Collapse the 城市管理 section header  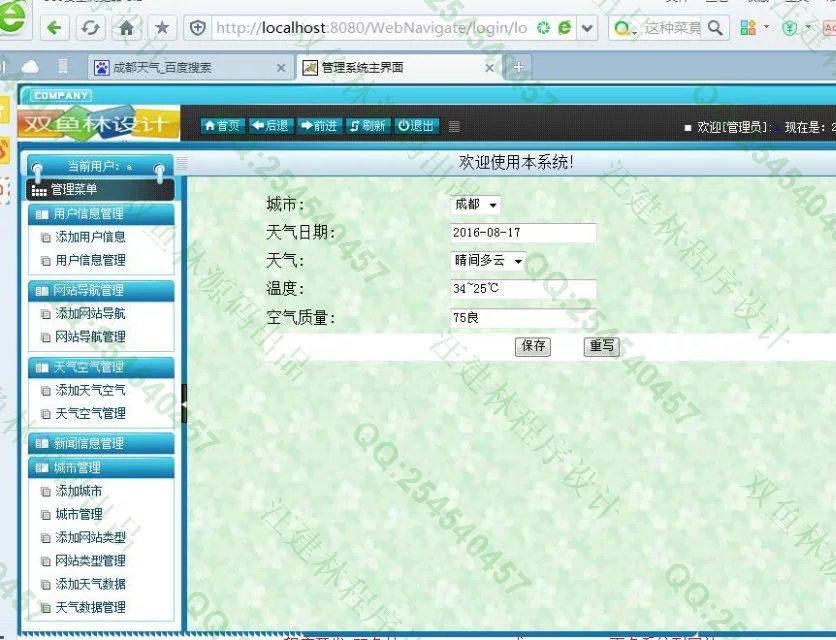(x=101, y=468)
